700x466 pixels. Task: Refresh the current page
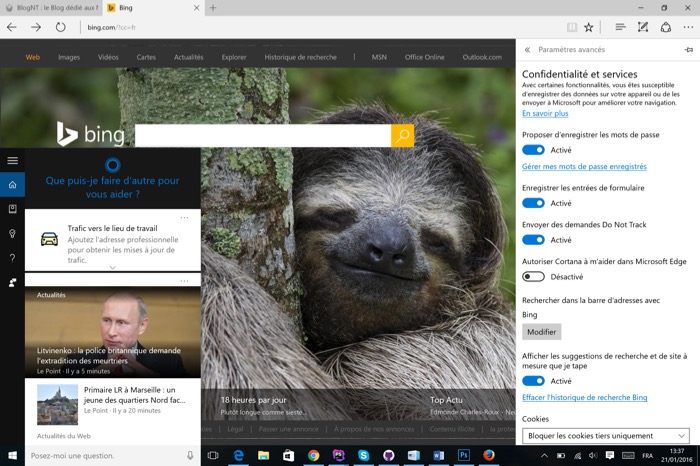click(x=61, y=27)
